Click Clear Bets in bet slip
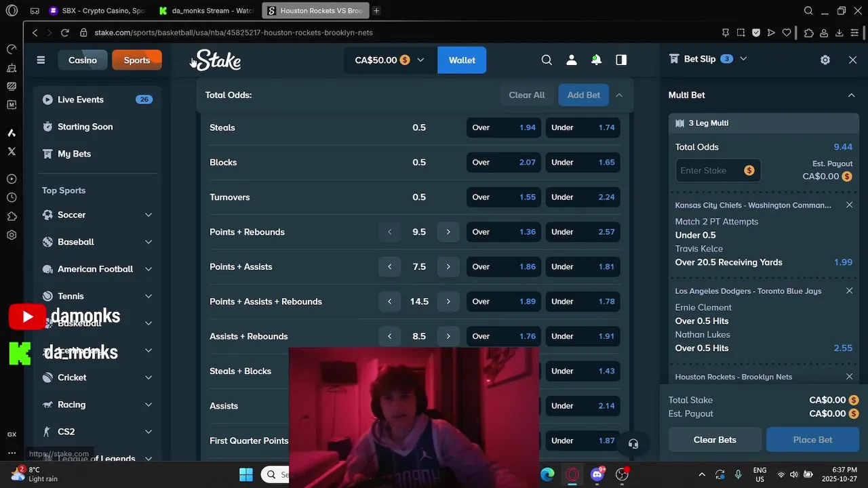The height and width of the screenshot is (488, 868). 715,440
